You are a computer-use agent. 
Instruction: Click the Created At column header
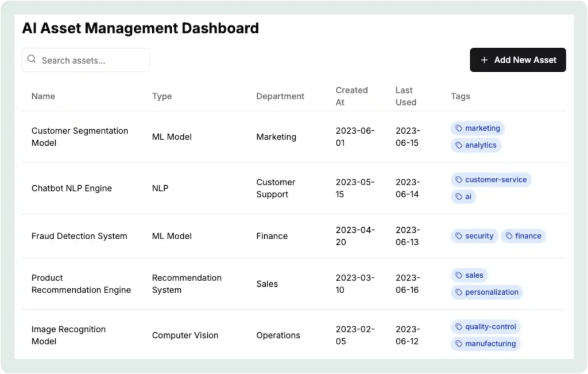(351, 96)
